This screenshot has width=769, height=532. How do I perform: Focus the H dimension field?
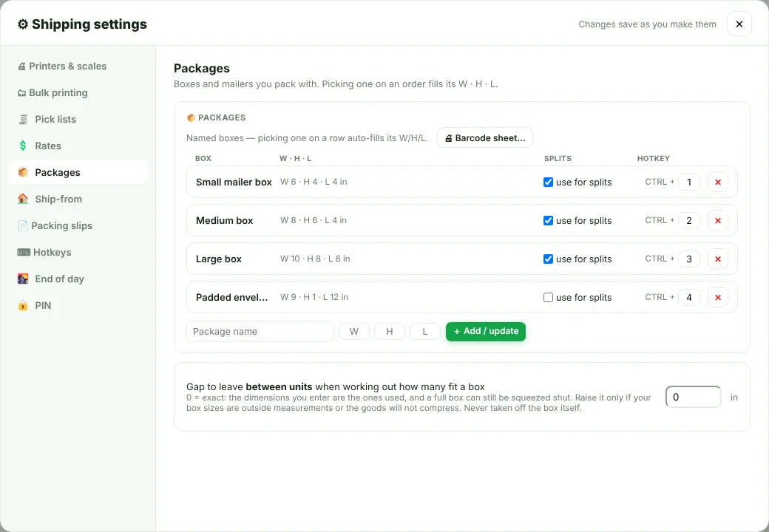(x=390, y=332)
